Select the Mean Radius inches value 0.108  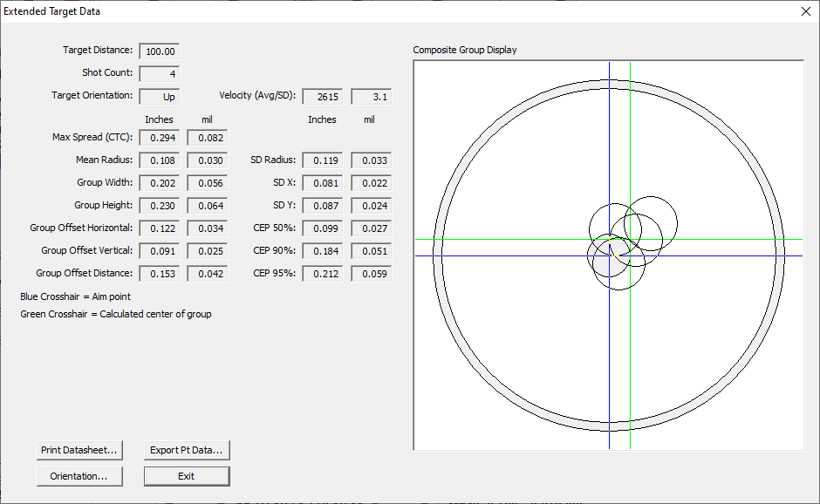point(160,160)
